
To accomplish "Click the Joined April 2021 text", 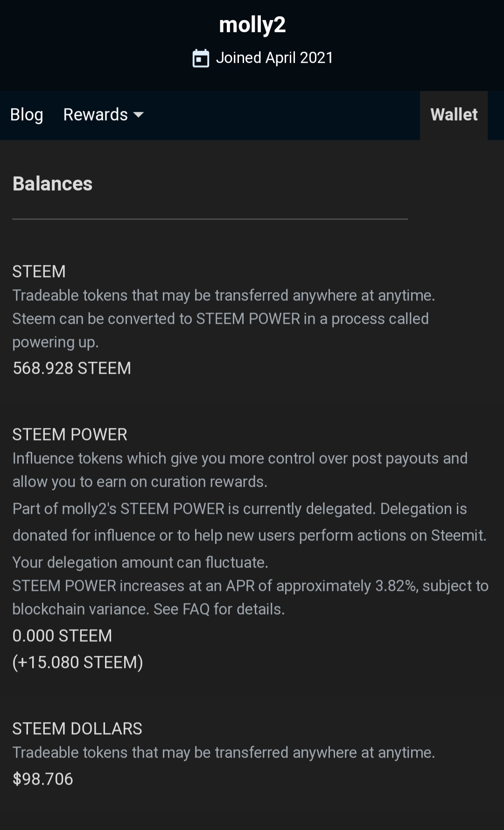I will tap(274, 58).
